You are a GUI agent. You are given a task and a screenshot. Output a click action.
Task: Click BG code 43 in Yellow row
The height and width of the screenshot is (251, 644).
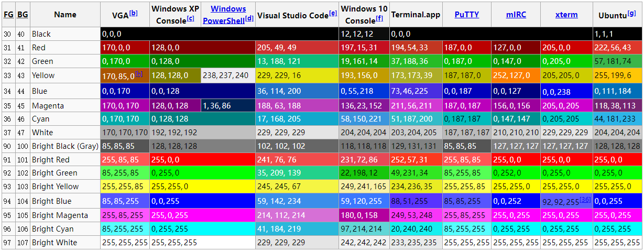(21, 75)
